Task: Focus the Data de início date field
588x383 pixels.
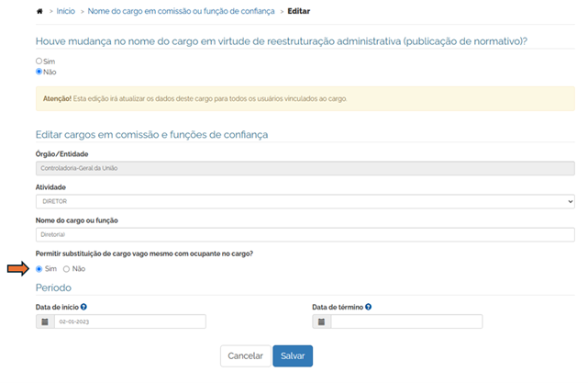Action: (128, 322)
